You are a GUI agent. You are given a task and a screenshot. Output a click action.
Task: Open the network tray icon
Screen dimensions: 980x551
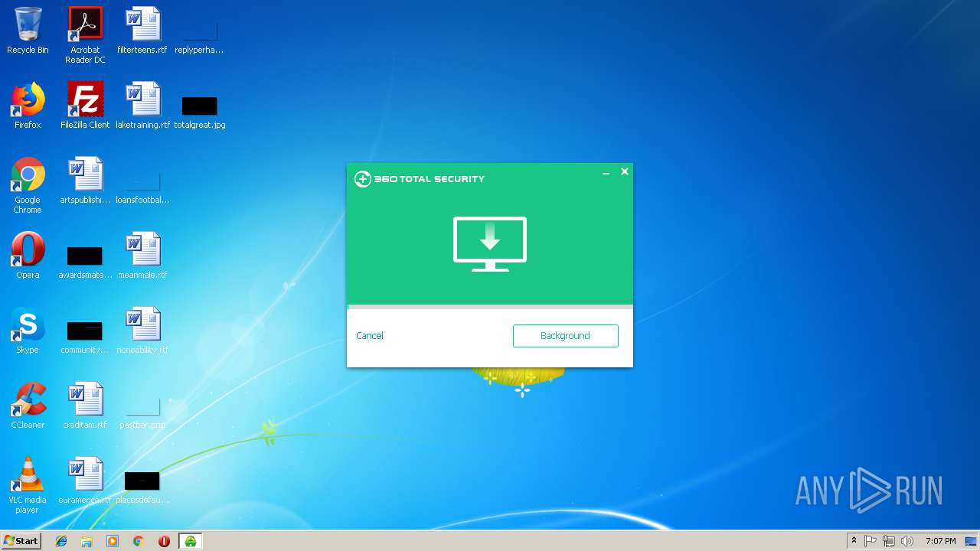tap(889, 541)
